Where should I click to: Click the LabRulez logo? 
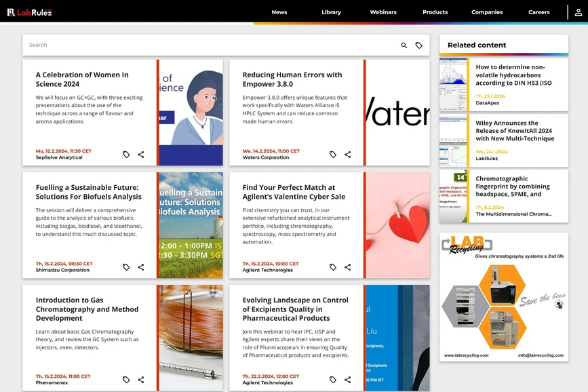coord(30,12)
